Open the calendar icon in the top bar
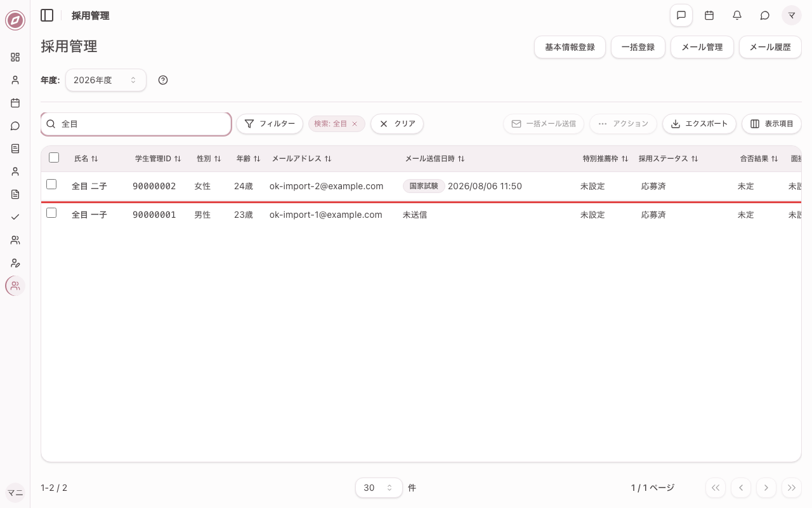Viewport: 812px width, 508px height. pos(709,15)
